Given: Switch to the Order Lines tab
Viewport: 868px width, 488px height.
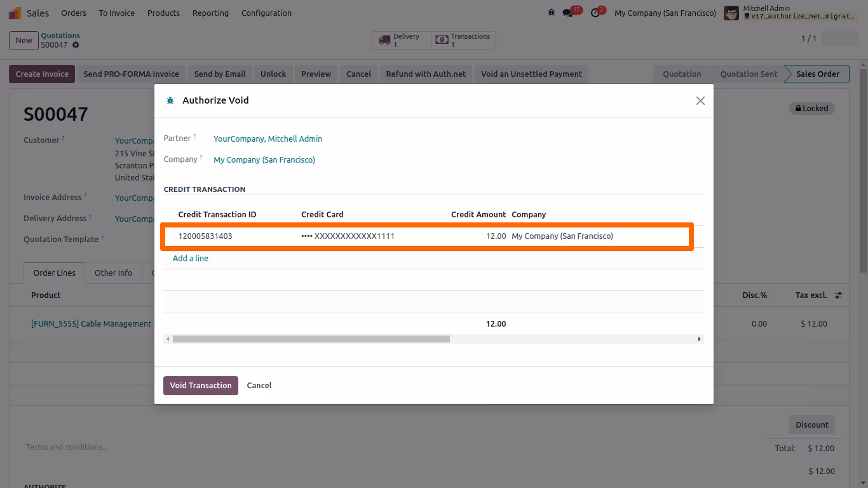Looking at the screenshot, I should pos(54,273).
